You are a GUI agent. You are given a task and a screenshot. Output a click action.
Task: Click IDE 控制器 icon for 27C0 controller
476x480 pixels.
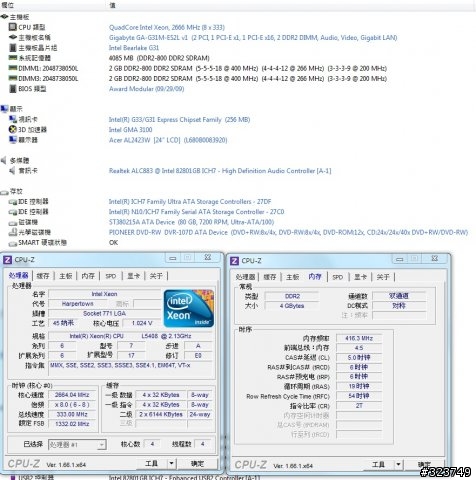13,212
